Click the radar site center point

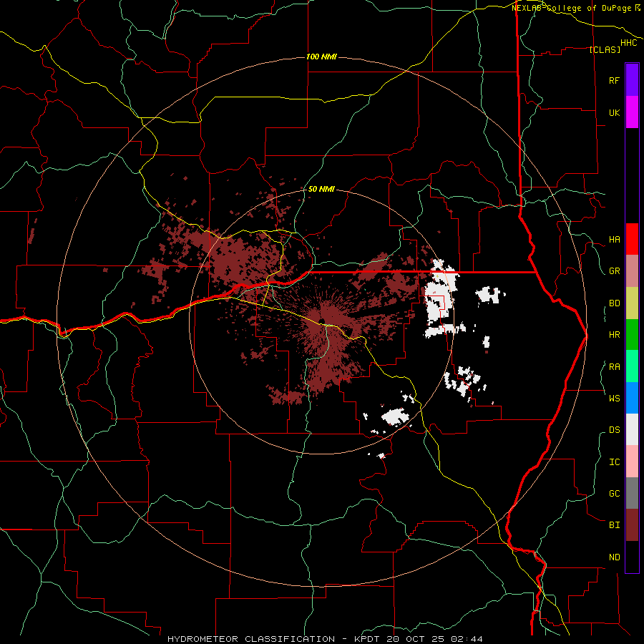click(x=322, y=321)
